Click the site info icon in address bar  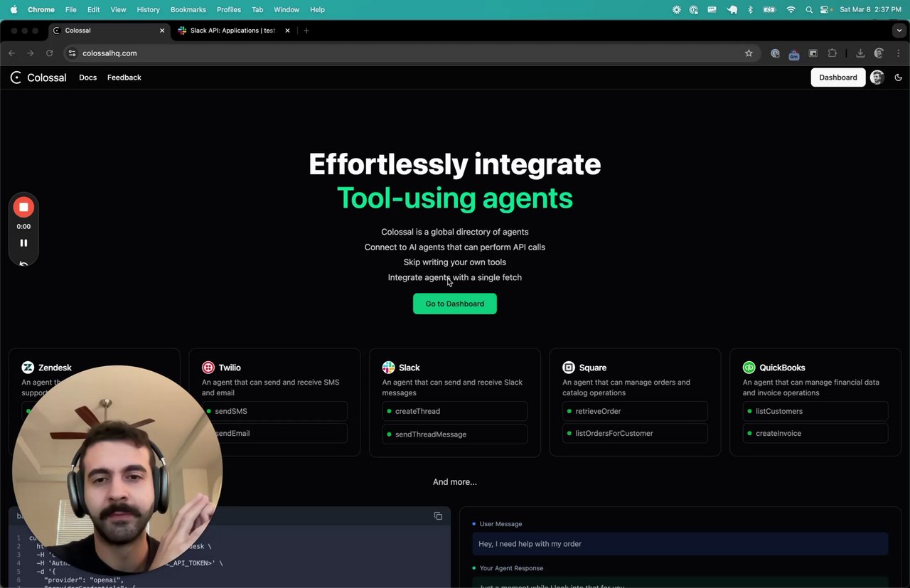(x=72, y=53)
